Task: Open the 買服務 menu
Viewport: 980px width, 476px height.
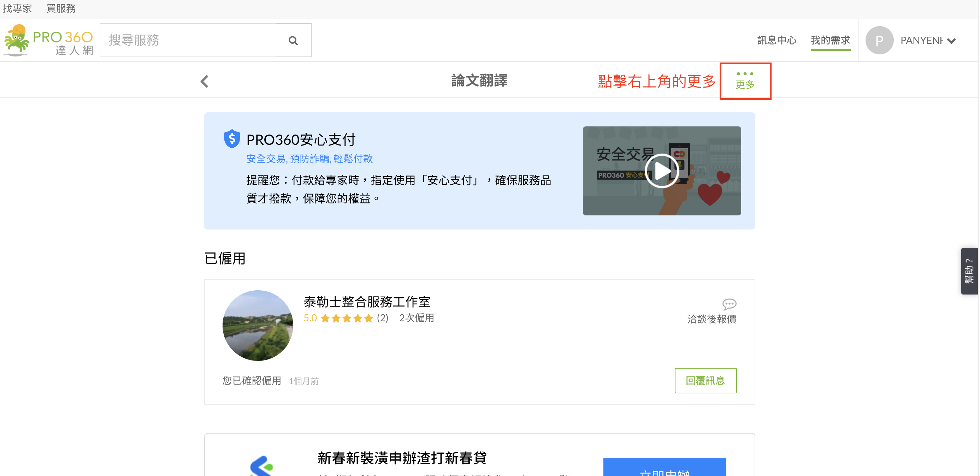Action: pyautogui.click(x=61, y=8)
